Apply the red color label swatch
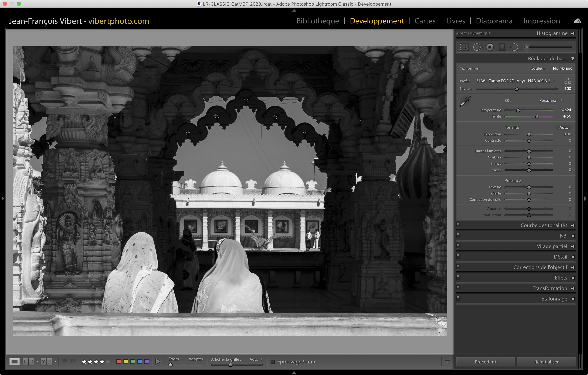Viewport: 588px width, 375px height. coord(119,362)
